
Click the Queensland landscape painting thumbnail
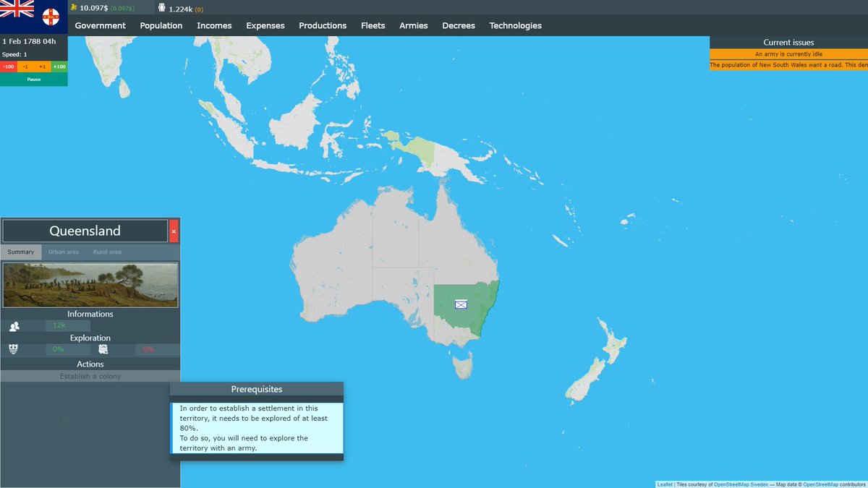pos(90,285)
